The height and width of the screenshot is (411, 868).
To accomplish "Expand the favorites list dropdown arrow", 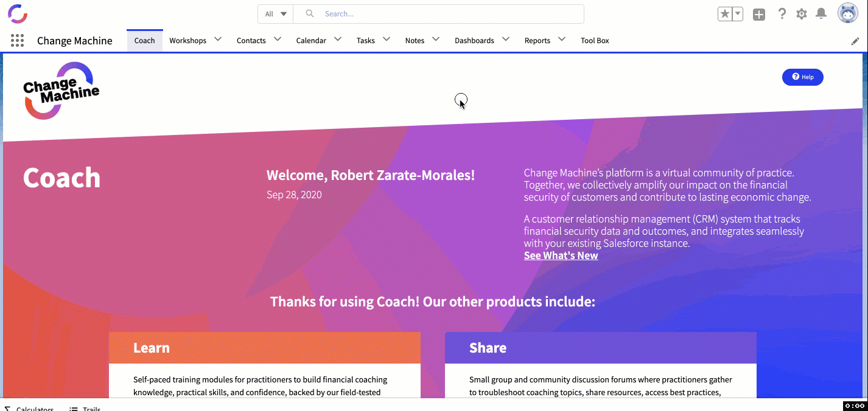I will point(738,14).
